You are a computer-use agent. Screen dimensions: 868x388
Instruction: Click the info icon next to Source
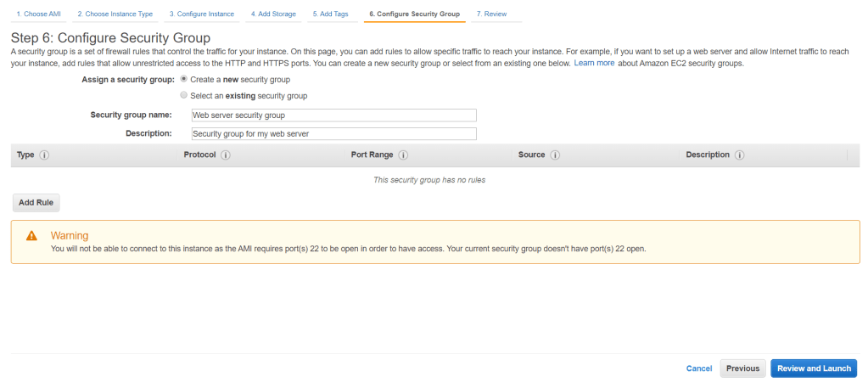coord(555,155)
